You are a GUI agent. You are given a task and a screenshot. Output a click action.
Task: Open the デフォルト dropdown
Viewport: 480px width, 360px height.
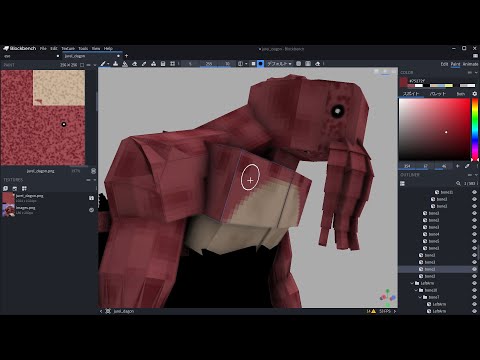tap(279, 63)
